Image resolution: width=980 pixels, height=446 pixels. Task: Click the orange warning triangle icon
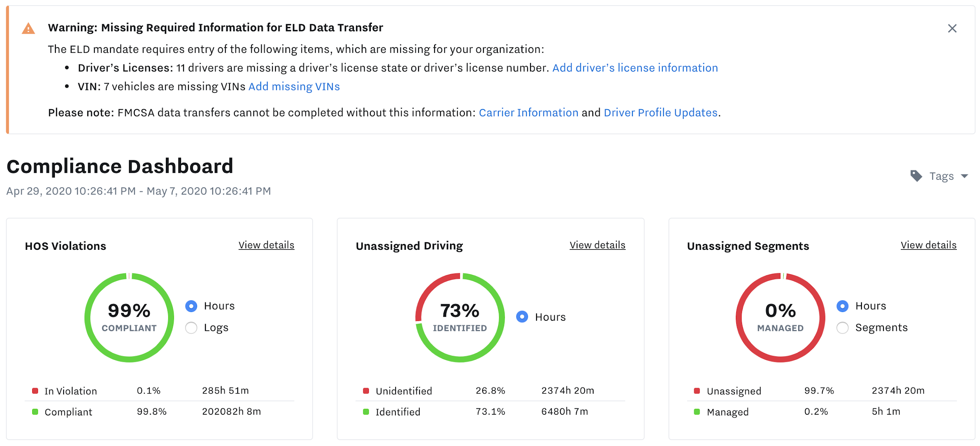[28, 29]
